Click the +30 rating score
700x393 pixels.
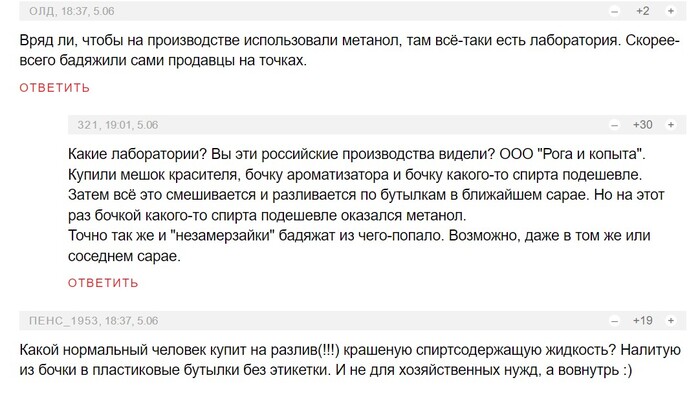click(x=642, y=125)
